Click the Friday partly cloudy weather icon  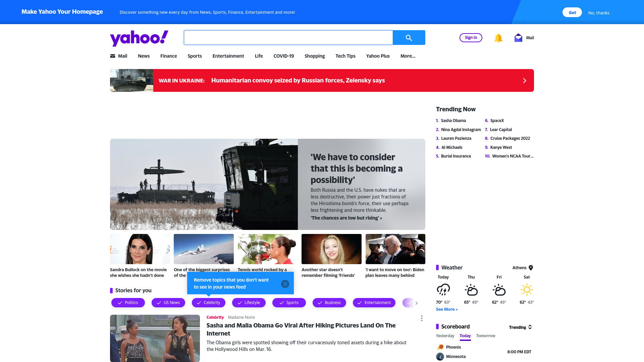[x=499, y=290]
